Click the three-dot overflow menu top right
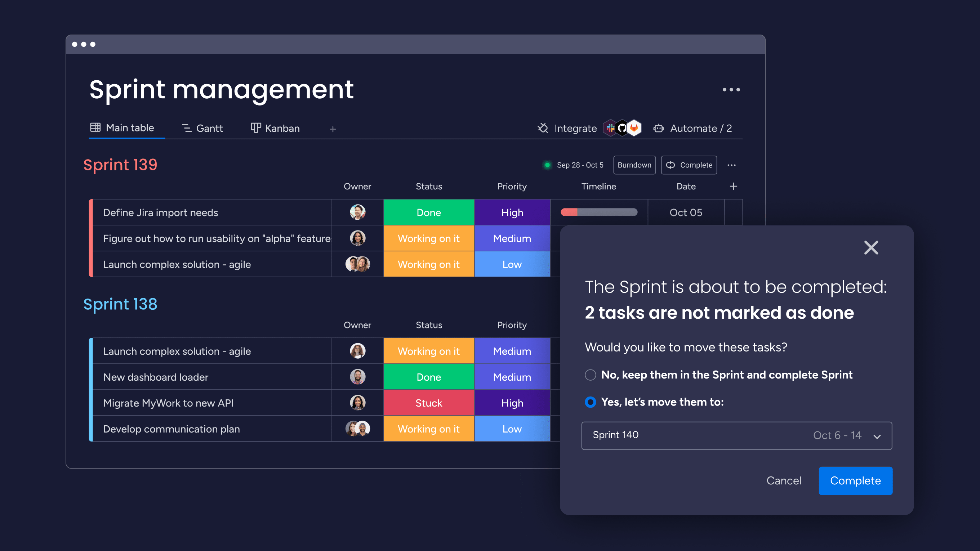This screenshot has height=551, width=980. [732, 89]
